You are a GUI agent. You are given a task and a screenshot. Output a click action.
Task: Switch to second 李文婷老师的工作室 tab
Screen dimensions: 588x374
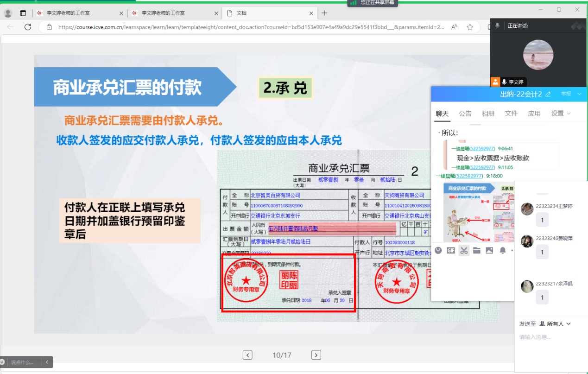[174, 13]
